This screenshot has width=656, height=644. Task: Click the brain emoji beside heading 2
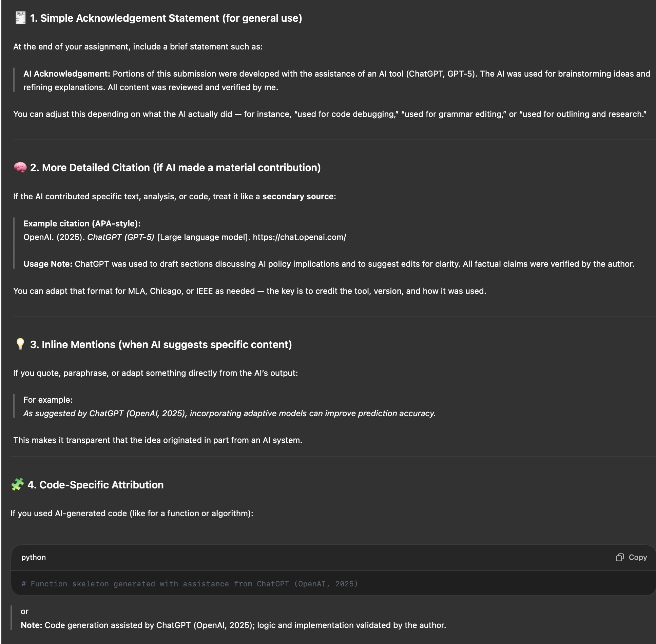pyautogui.click(x=20, y=167)
